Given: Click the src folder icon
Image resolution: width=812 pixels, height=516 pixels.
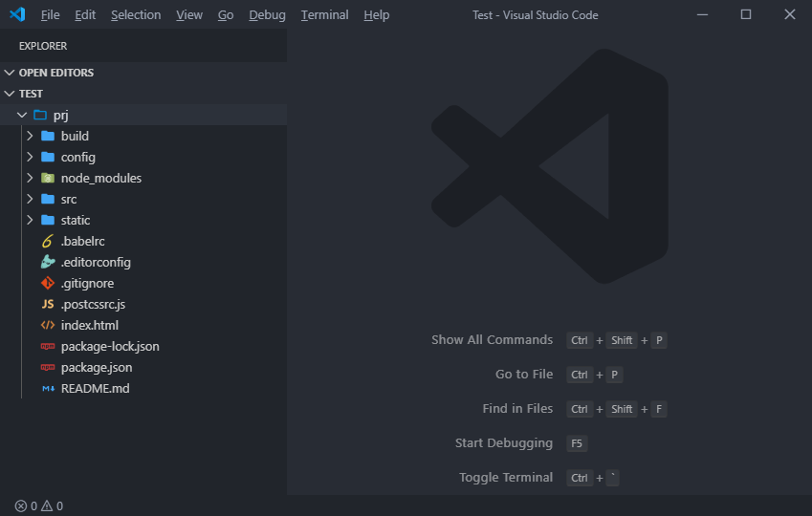Looking at the screenshot, I should click(x=48, y=199).
